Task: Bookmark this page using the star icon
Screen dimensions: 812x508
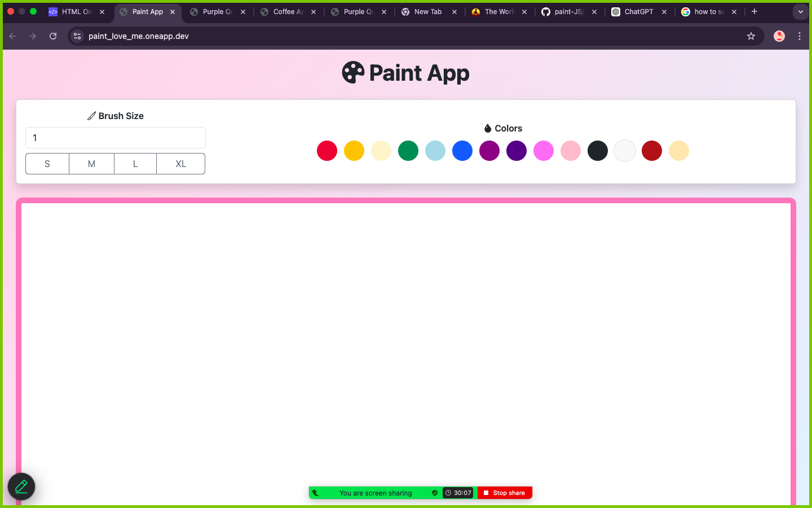Action: (751, 36)
